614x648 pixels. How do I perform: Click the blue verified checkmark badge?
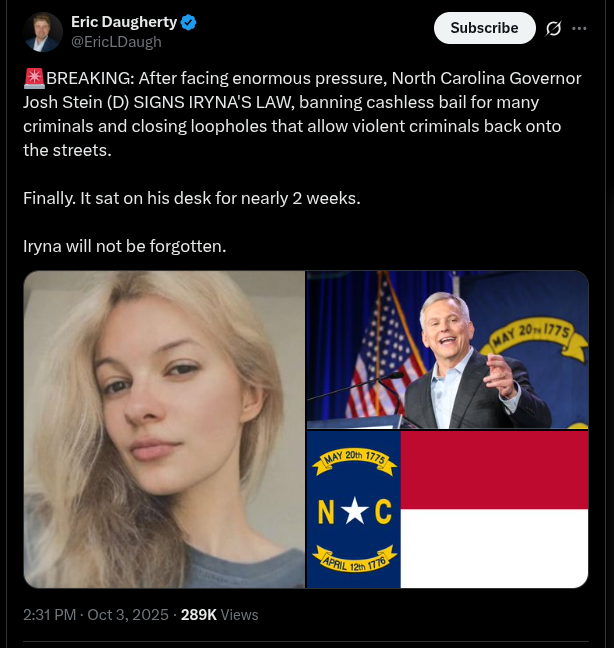pyautogui.click(x=188, y=22)
